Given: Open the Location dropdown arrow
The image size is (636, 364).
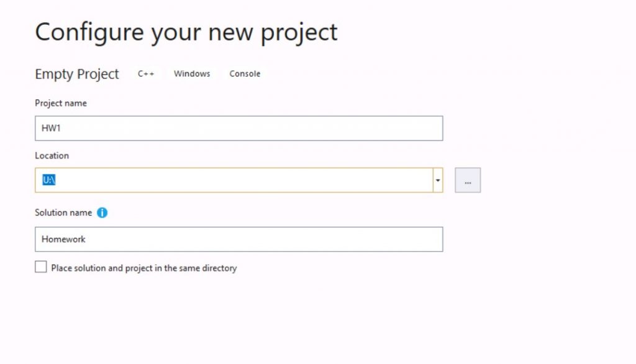Looking at the screenshot, I should tap(438, 180).
